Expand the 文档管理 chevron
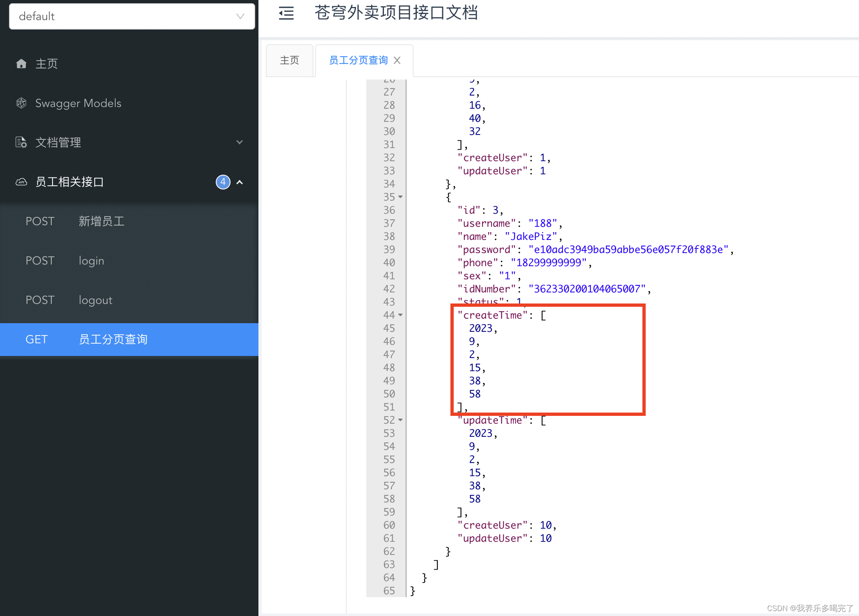 click(240, 142)
